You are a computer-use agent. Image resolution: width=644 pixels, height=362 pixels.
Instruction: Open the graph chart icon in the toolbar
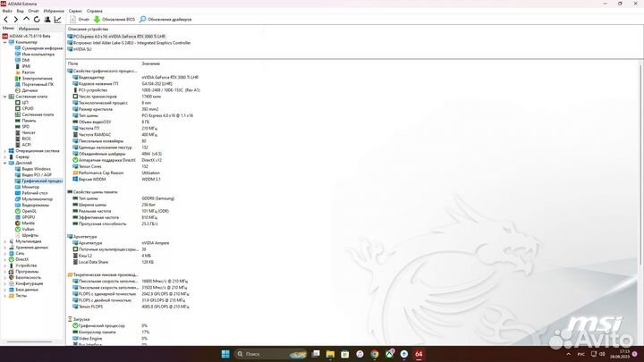click(58, 20)
